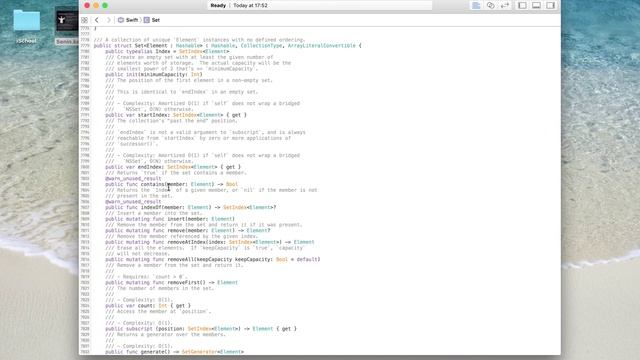Open the dark thumbnail file on desktop

click(x=67, y=22)
